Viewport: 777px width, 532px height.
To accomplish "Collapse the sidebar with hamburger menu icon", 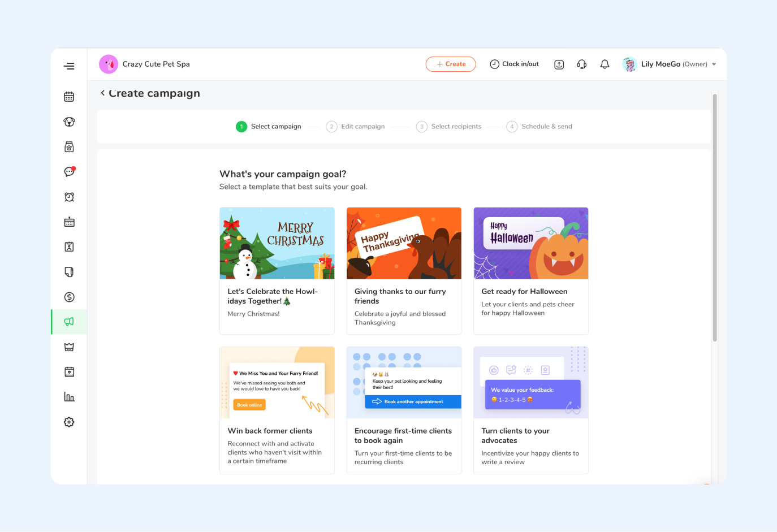I will click(x=69, y=66).
